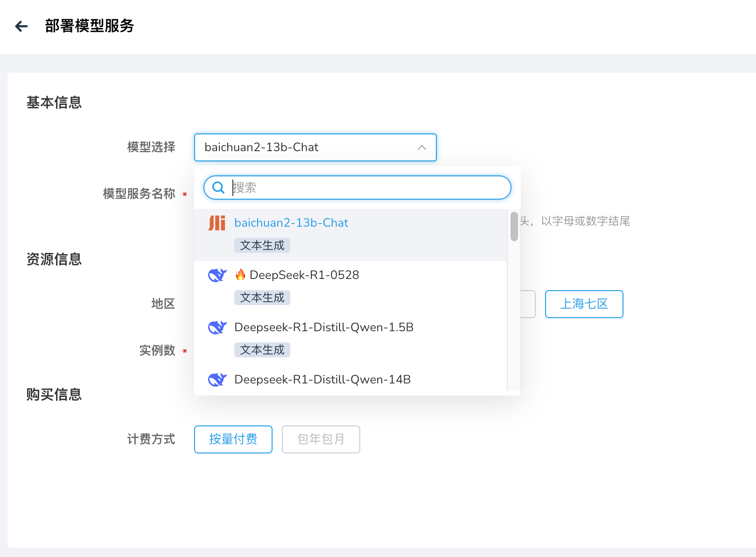Focus the 搜索 model search field

[x=357, y=188]
